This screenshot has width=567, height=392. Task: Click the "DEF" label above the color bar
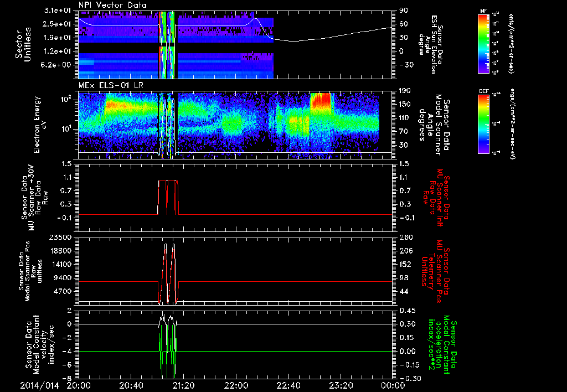[x=484, y=91]
